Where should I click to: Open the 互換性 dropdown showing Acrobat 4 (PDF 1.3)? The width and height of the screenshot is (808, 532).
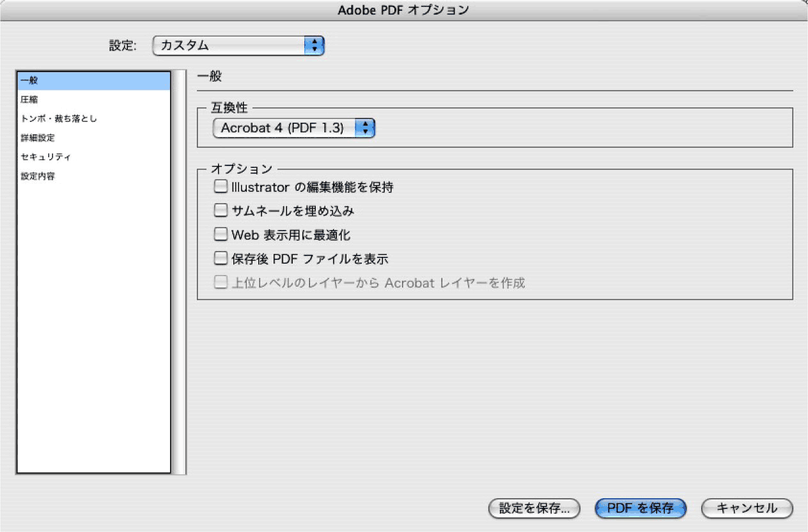click(288, 128)
